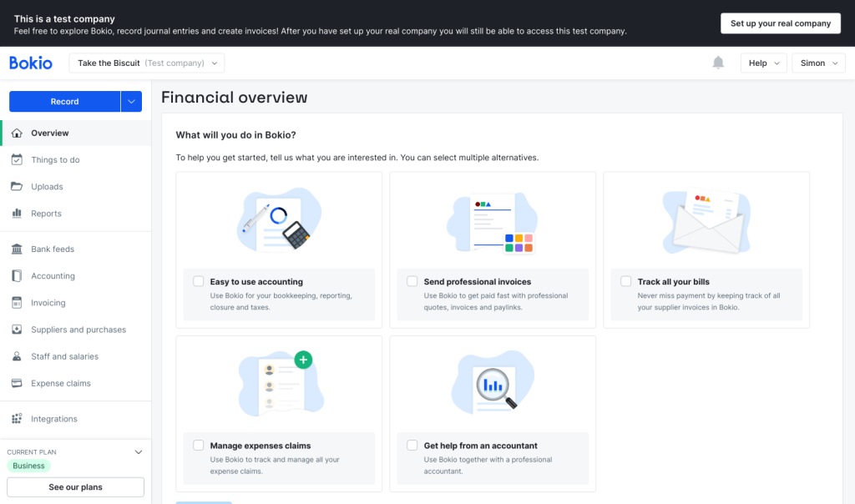The width and height of the screenshot is (855, 504).
Task: Enable the Send professional invoices option
Action: [412, 281]
